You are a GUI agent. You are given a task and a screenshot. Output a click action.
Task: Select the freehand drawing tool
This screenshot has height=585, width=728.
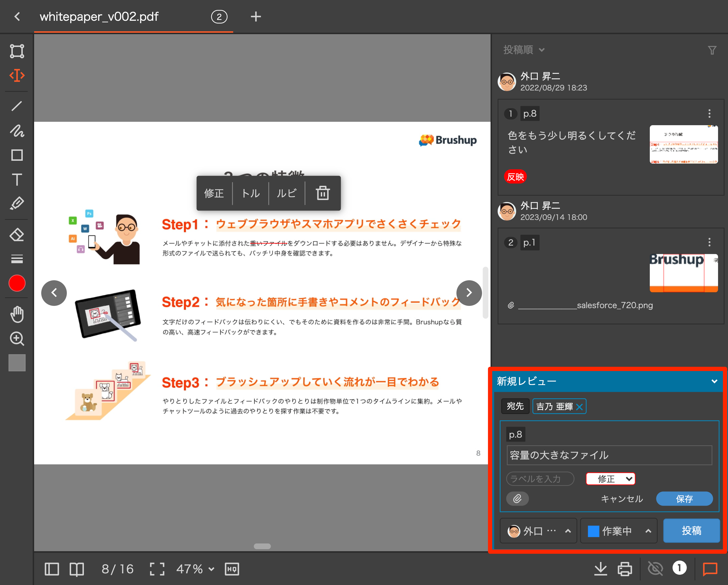17,131
